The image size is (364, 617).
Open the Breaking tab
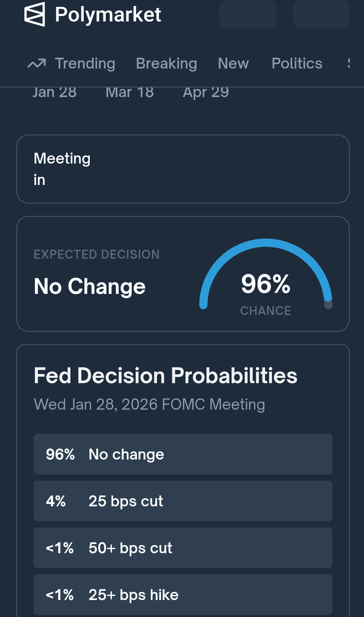click(166, 63)
